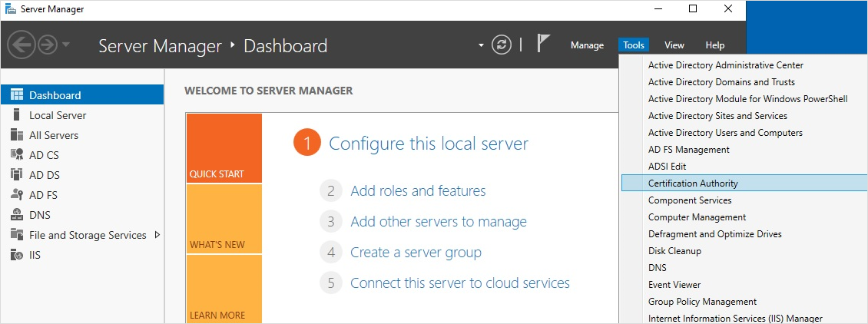
Task: Click the Refresh dashboard icon
Action: tap(502, 45)
